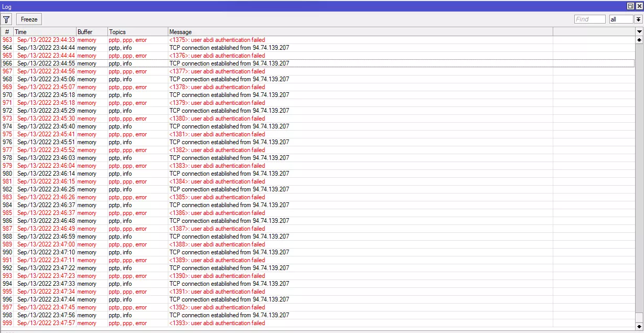
Task: Expand the dropdown arrow next to 'all'
Action: (638, 19)
